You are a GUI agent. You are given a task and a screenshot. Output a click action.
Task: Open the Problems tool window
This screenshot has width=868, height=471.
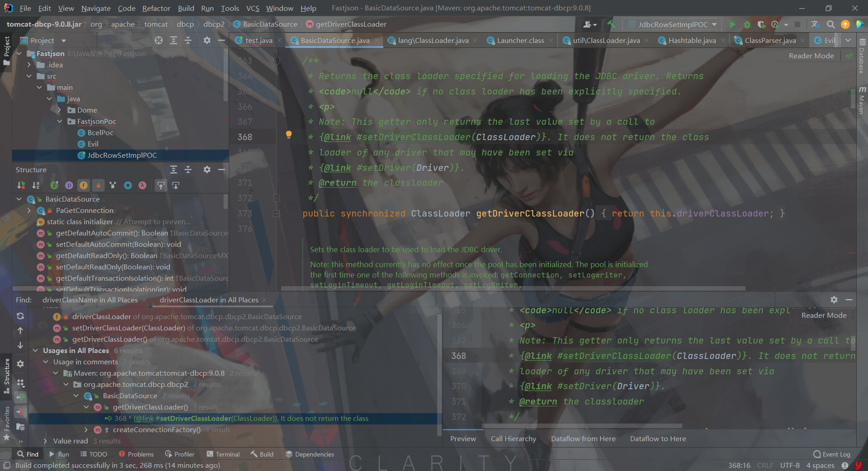pos(136,454)
